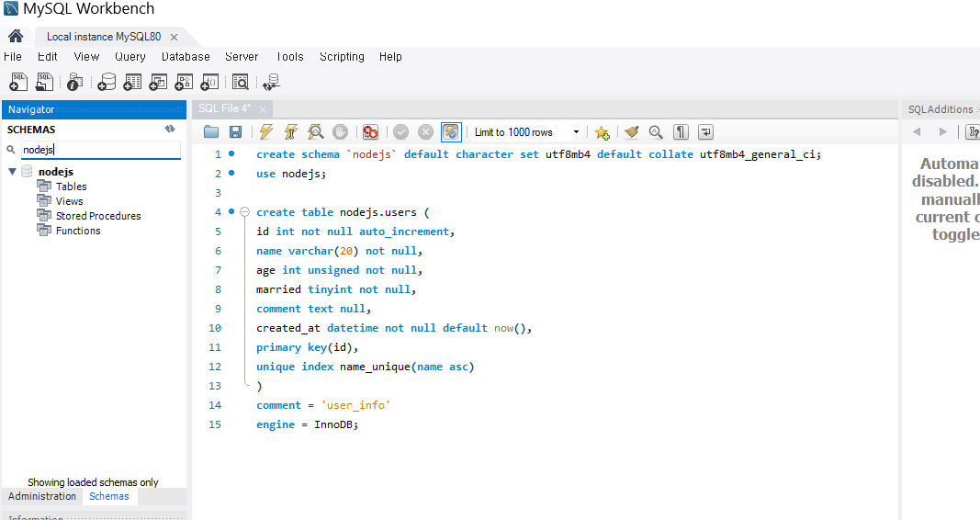Click the star Save snippet icon
Image resolution: width=980 pixels, height=520 pixels.
[x=602, y=132]
